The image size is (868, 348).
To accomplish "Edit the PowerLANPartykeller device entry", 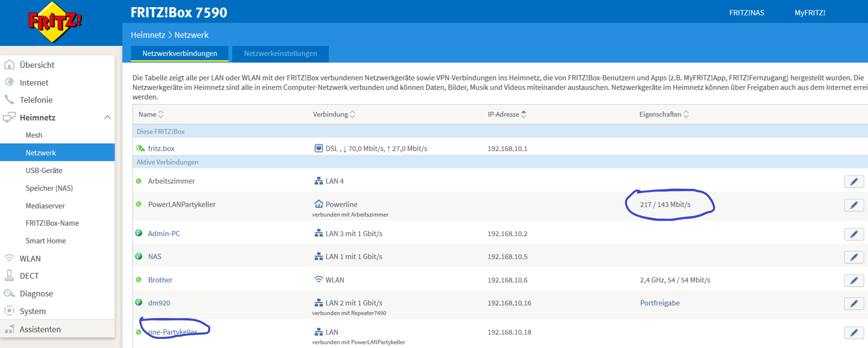I will 854,205.
